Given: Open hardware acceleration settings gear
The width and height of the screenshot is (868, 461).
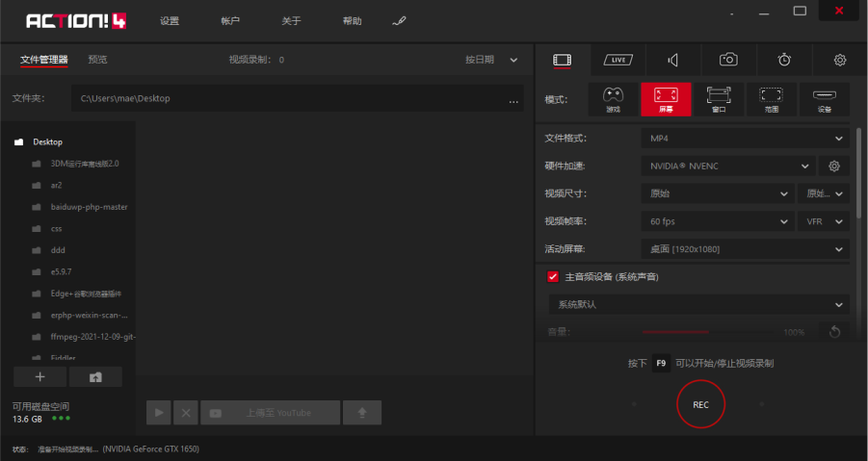Looking at the screenshot, I should pyautogui.click(x=835, y=166).
